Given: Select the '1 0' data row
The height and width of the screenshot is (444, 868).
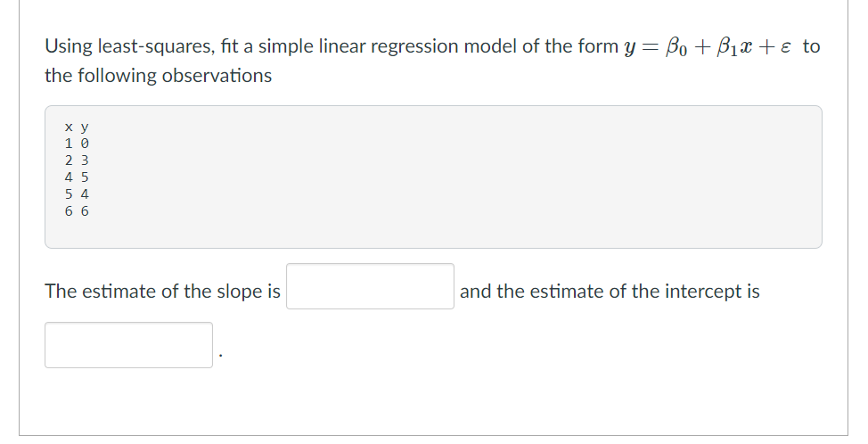Looking at the screenshot, I should [77, 144].
